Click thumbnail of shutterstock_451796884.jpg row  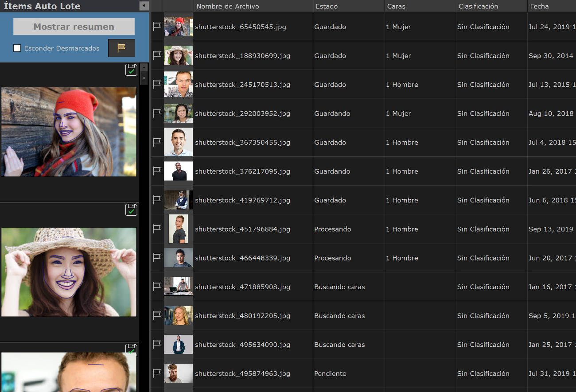tap(178, 229)
